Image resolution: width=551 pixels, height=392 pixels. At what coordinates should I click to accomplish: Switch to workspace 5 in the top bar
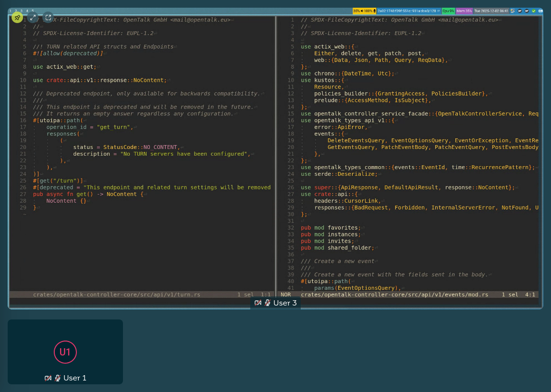point(33,11)
